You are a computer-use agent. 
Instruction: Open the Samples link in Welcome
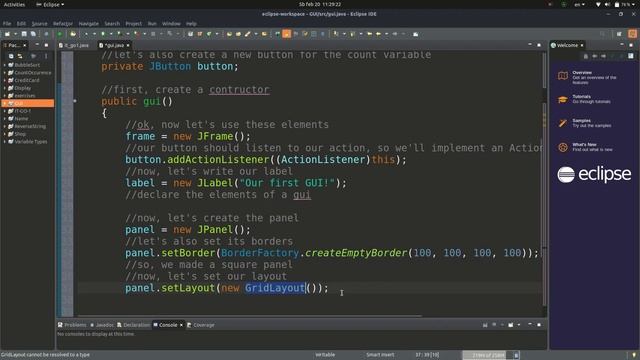pos(582,120)
